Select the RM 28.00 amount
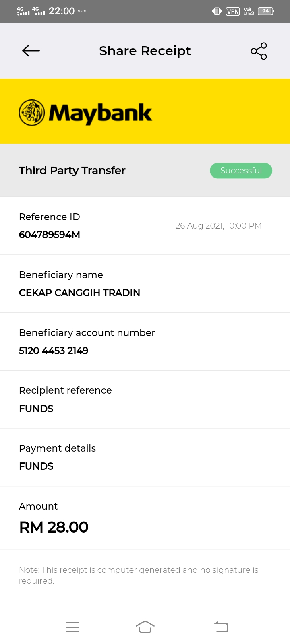 (x=54, y=527)
